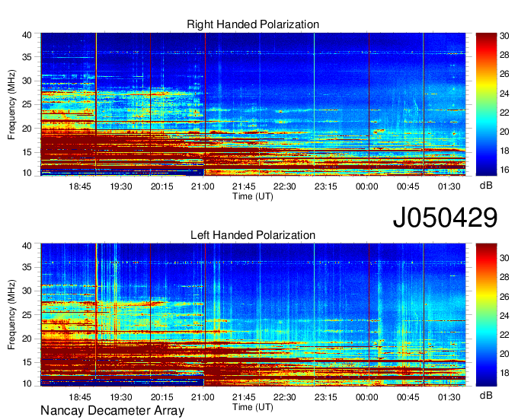518x420 pixels.
Task: Click the 21:45 time tick, Left Handed plot
Action: pos(244,397)
